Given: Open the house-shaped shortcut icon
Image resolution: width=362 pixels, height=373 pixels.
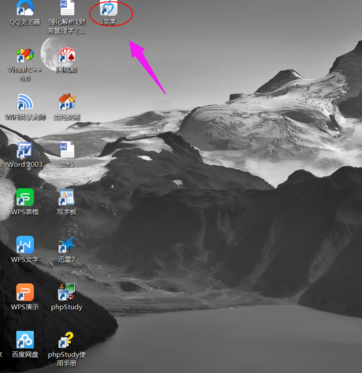Looking at the screenshot, I should [67, 102].
